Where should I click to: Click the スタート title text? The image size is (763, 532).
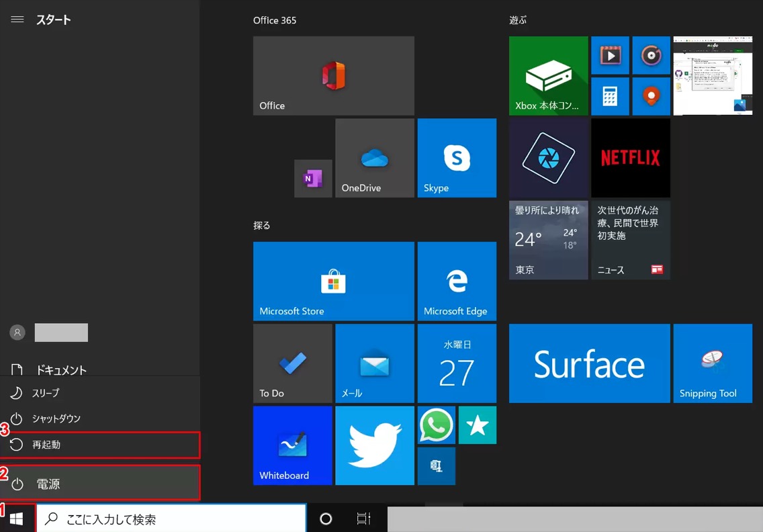[x=54, y=20]
